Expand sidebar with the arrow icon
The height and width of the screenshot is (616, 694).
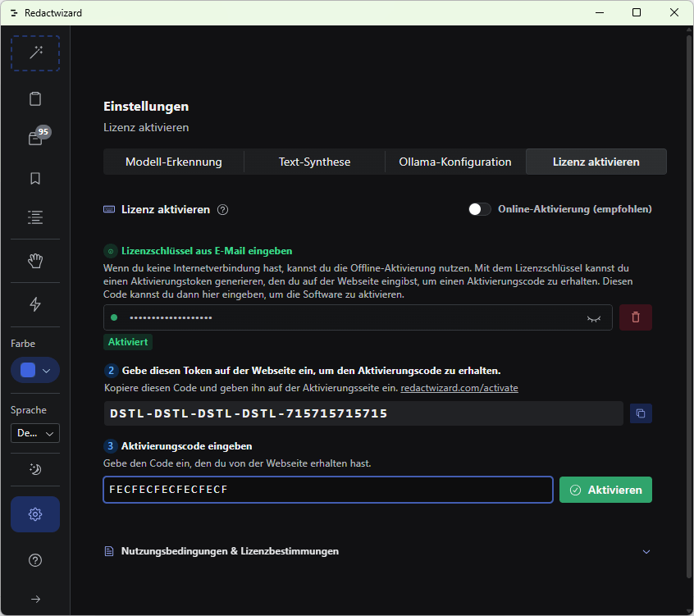35,599
